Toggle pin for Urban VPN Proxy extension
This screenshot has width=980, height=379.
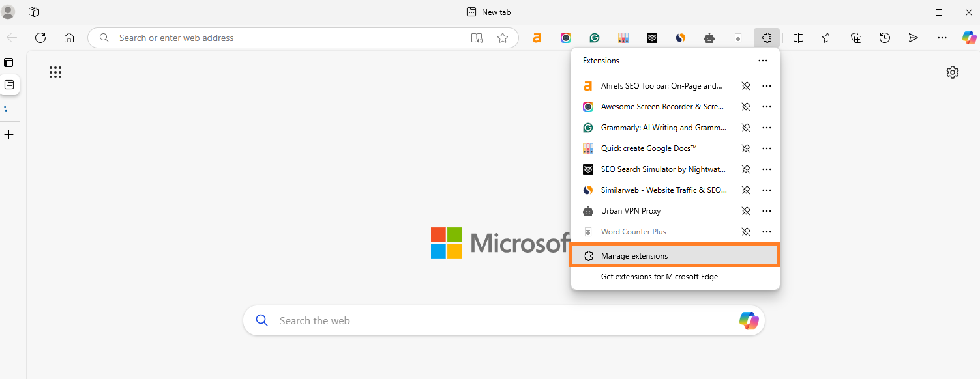pos(746,211)
